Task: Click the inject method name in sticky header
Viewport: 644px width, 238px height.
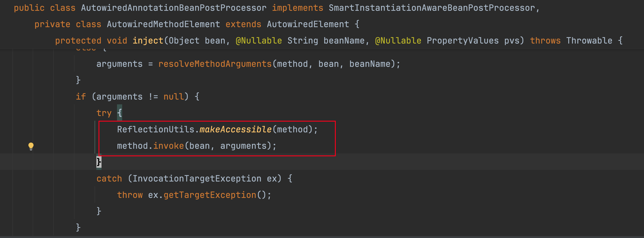Action: click(x=148, y=41)
